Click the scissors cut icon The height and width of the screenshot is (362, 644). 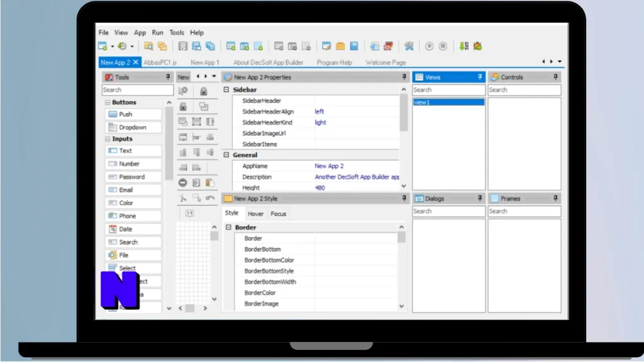point(183,198)
